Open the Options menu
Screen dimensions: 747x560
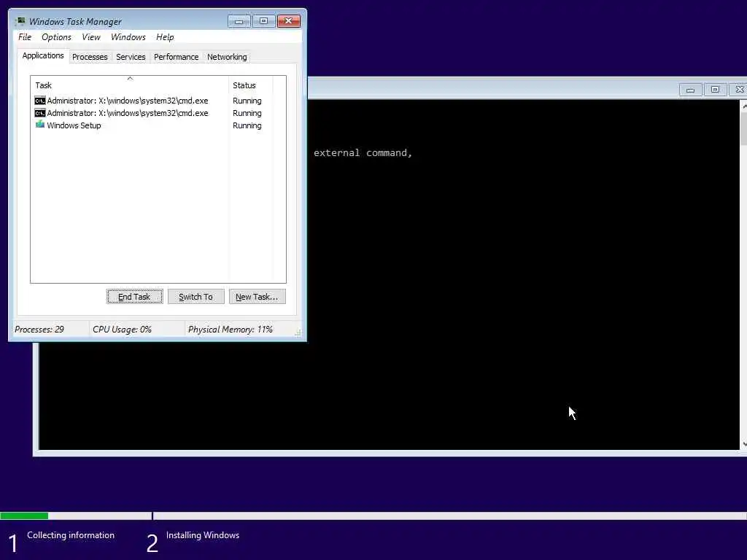[56, 37]
